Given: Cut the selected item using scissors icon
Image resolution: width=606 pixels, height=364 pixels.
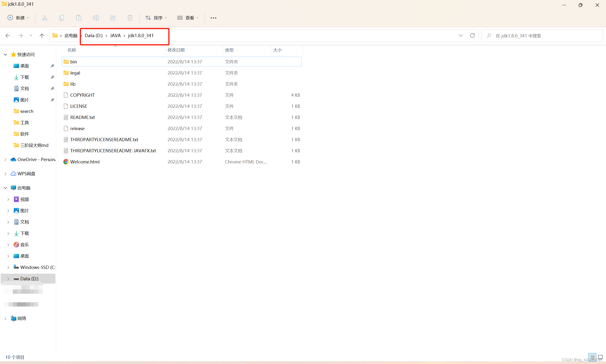Looking at the screenshot, I should pos(45,18).
